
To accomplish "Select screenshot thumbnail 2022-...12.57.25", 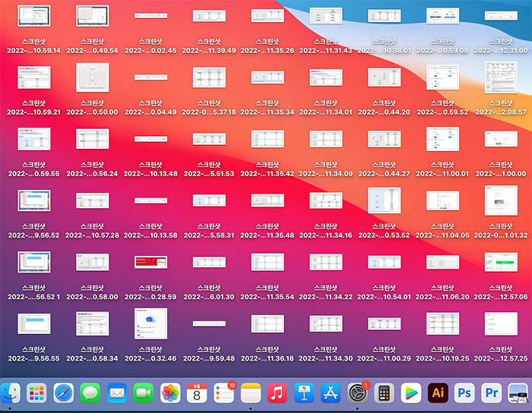I will [x=501, y=324].
